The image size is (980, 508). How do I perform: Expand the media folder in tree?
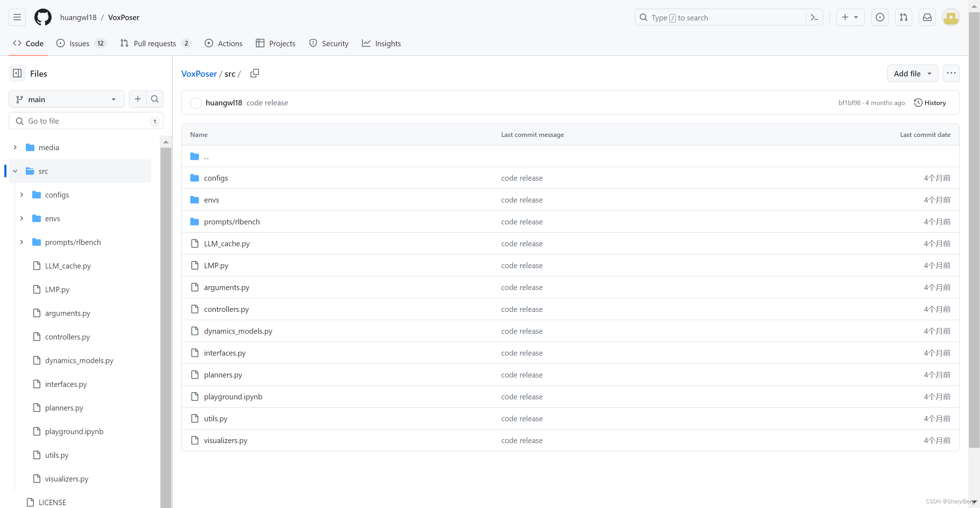pyautogui.click(x=15, y=148)
